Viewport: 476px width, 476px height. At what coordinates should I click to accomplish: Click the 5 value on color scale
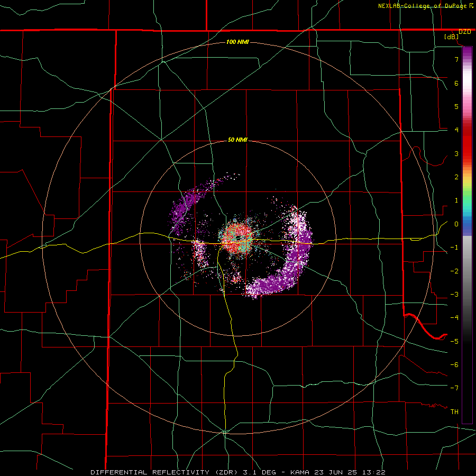click(456, 106)
